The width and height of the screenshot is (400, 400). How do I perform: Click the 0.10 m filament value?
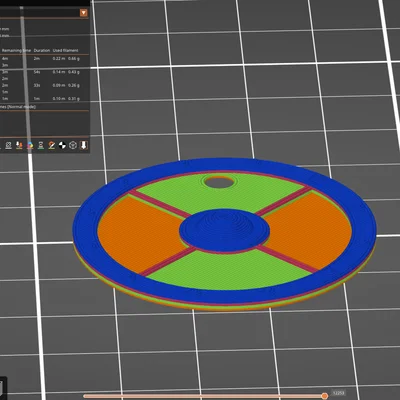coord(59,99)
